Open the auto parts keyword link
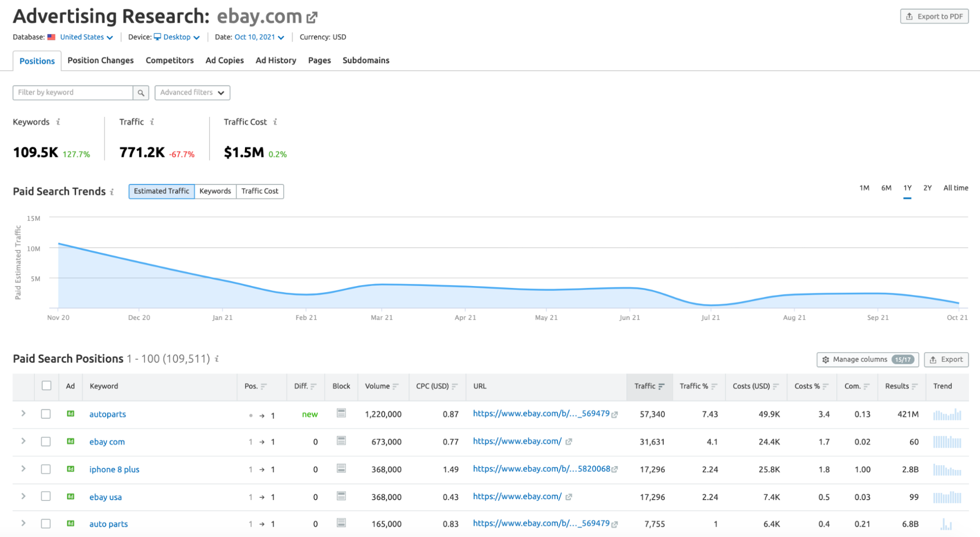Screen dimensions: 980x537 tap(108, 524)
